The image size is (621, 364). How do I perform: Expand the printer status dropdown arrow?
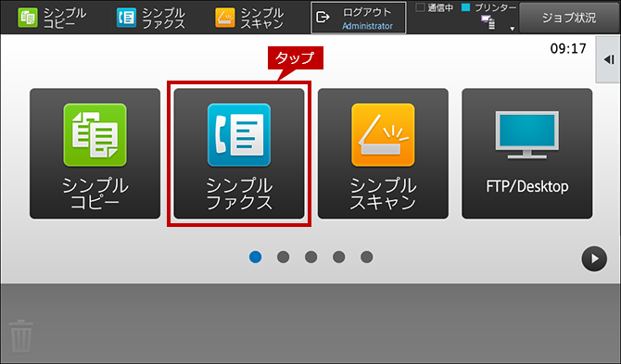(x=512, y=29)
